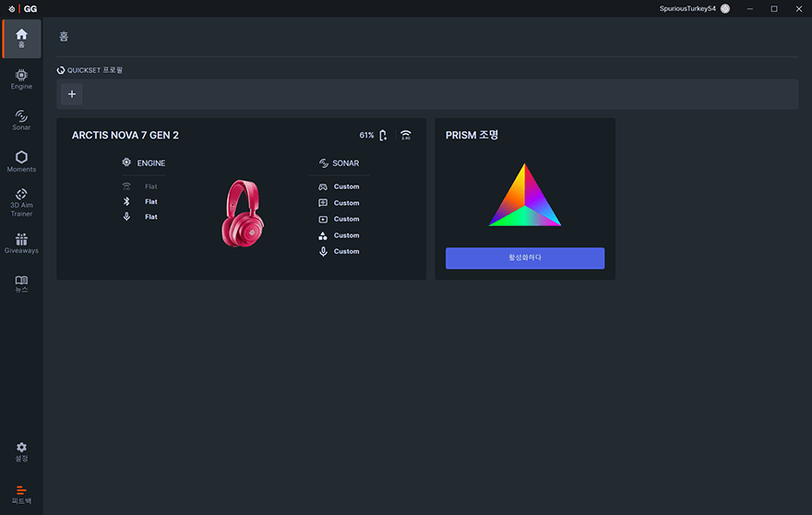Click the gamepad Game icon in Sonar
The image size is (812, 515).
(323, 186)
